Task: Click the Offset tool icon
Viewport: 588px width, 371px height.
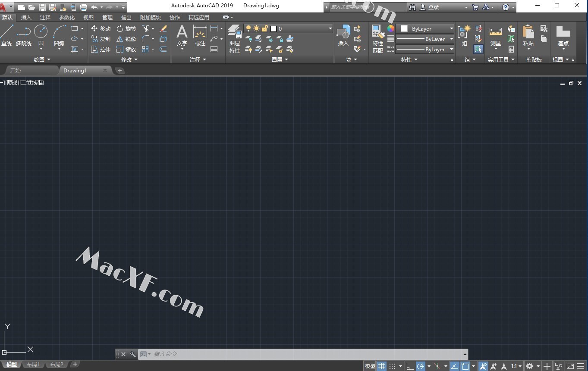Action: click(x=163, y=49)
